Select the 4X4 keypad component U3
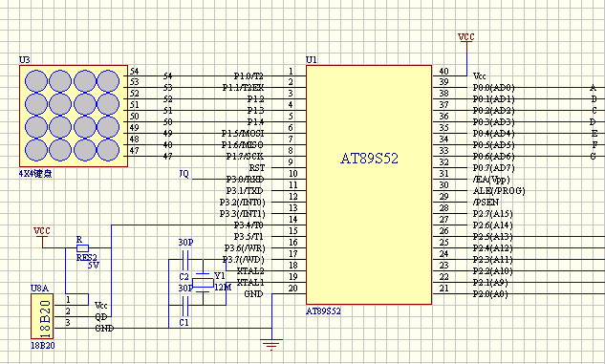Screen dimensions: 605x364 pyautogui.click(x=74, y=116)
